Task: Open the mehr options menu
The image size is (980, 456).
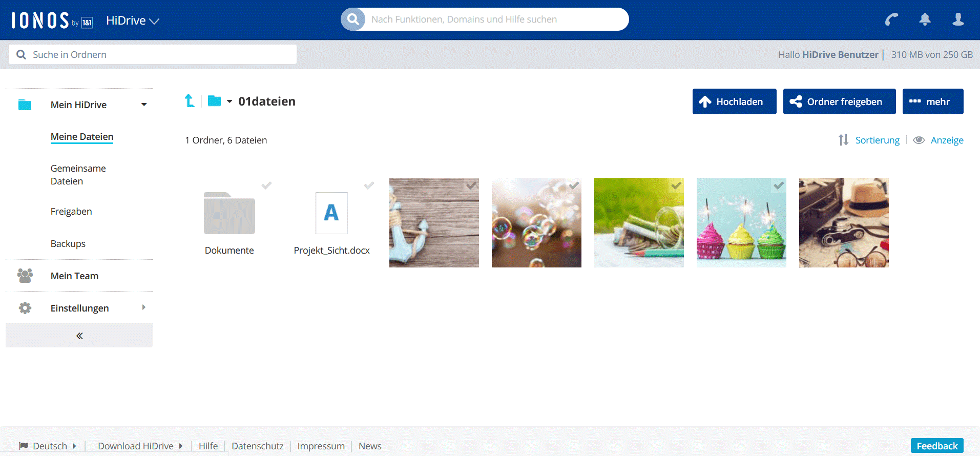Action: click(x=933, y=101)
